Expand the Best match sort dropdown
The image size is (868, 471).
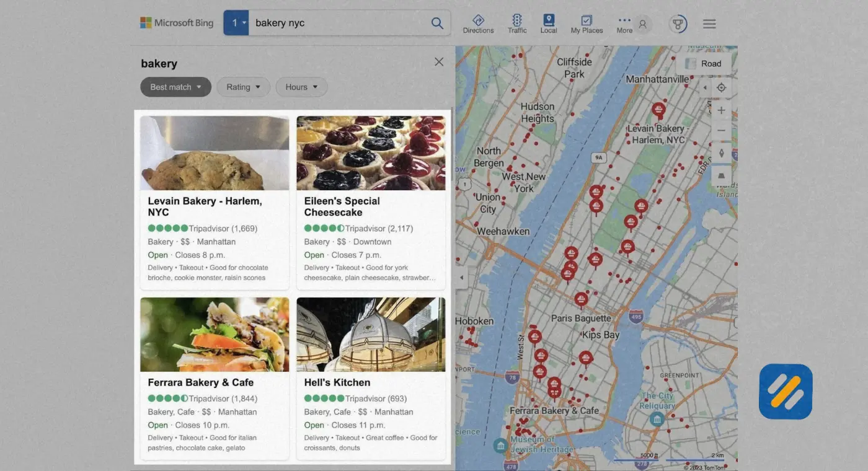pos(175,87)
